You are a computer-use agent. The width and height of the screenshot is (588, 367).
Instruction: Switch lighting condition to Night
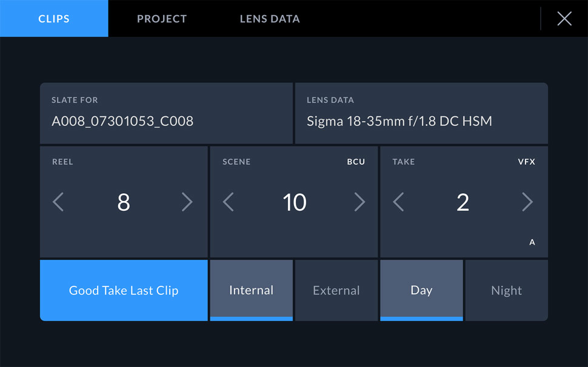506,290
